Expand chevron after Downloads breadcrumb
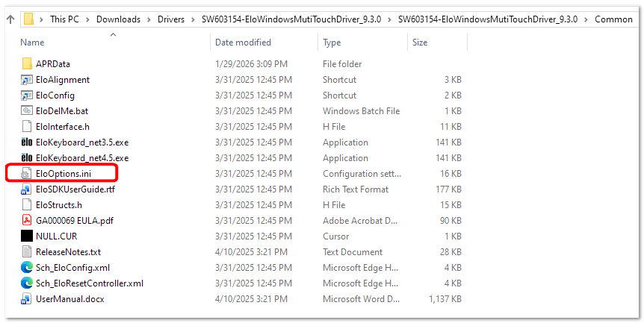Image resolution: width=644 pixels, height=323 pixels. [x=149, y=19]
